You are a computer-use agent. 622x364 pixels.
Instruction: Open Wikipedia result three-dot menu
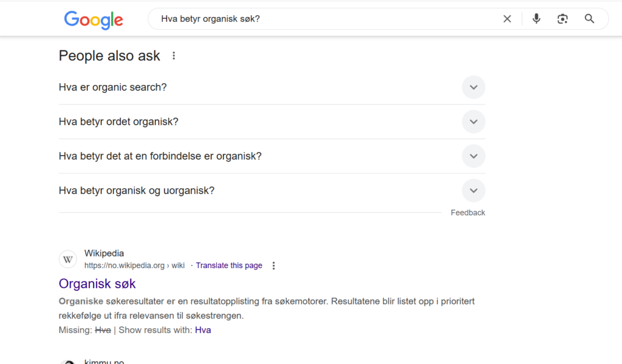(x=273, y=266)
